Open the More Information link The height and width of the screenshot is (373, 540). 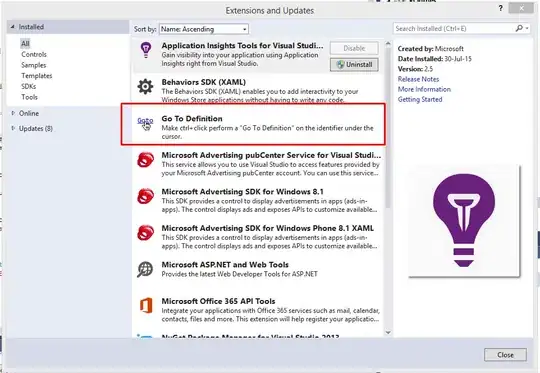coord(424,89)
